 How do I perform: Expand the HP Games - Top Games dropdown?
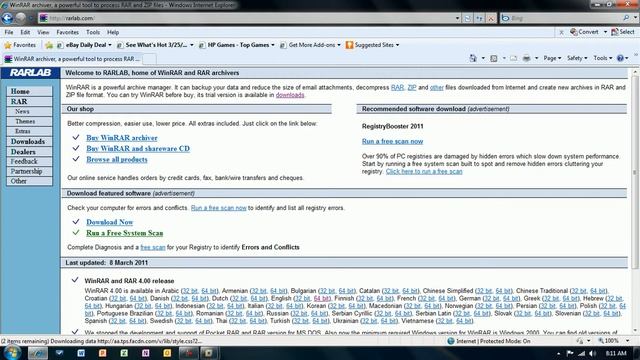pos(273,45)
